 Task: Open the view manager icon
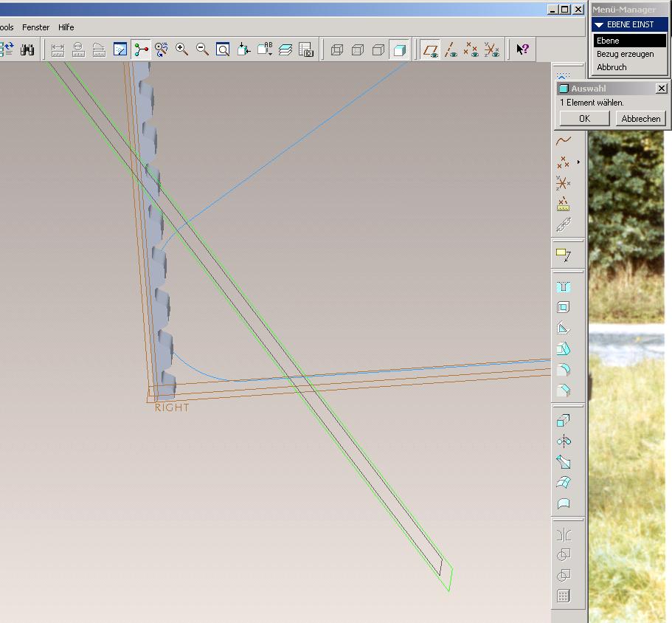[306, 49]
